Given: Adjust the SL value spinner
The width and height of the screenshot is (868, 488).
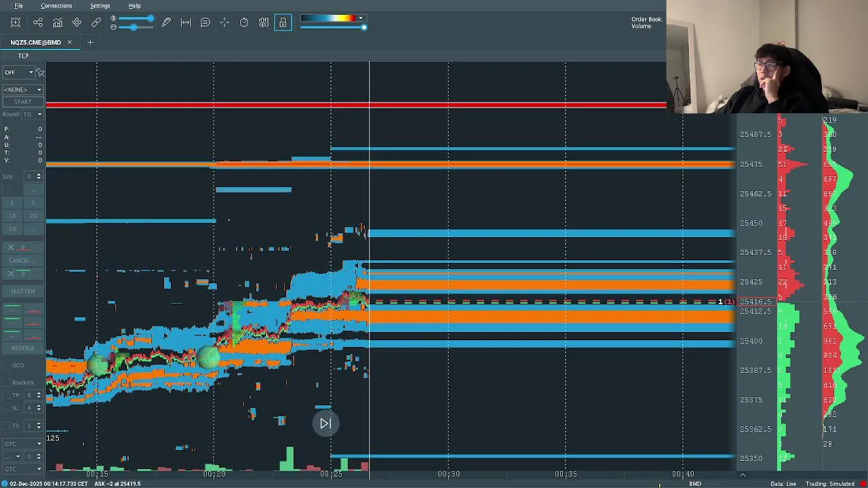Looking at the screenshot, I should [x=33, y=407].
